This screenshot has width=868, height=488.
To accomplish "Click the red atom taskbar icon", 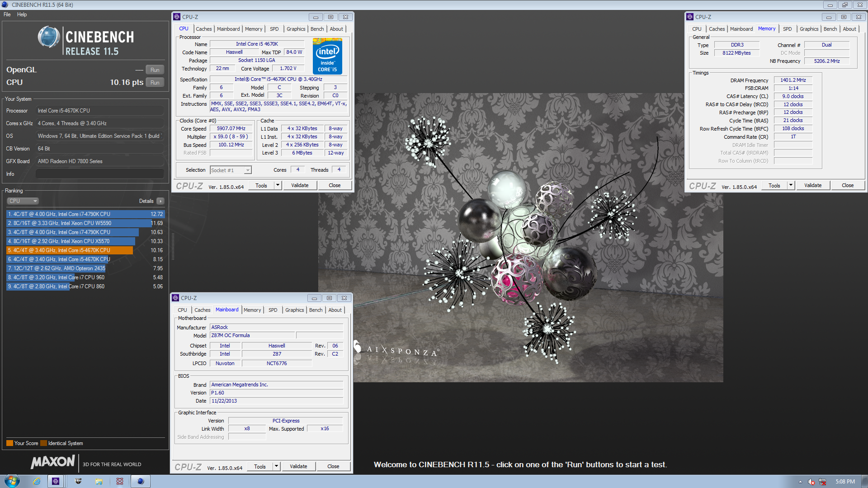I will tap(120, 481).
